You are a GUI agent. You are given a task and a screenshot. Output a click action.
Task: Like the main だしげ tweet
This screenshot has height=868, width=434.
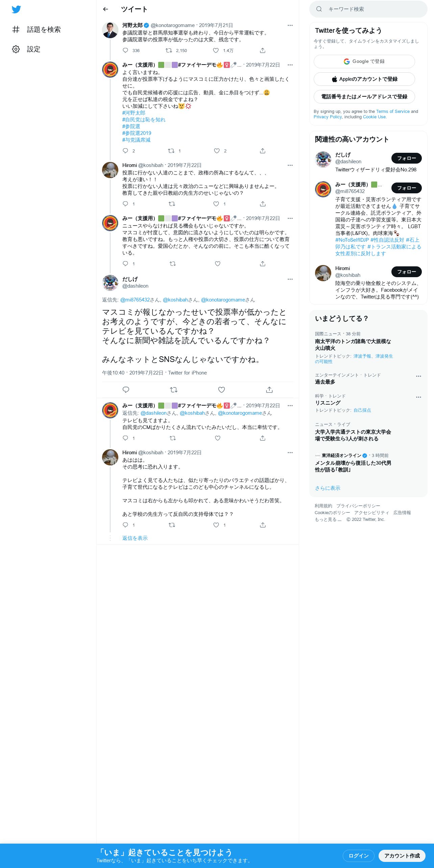[x=221, y=390]
